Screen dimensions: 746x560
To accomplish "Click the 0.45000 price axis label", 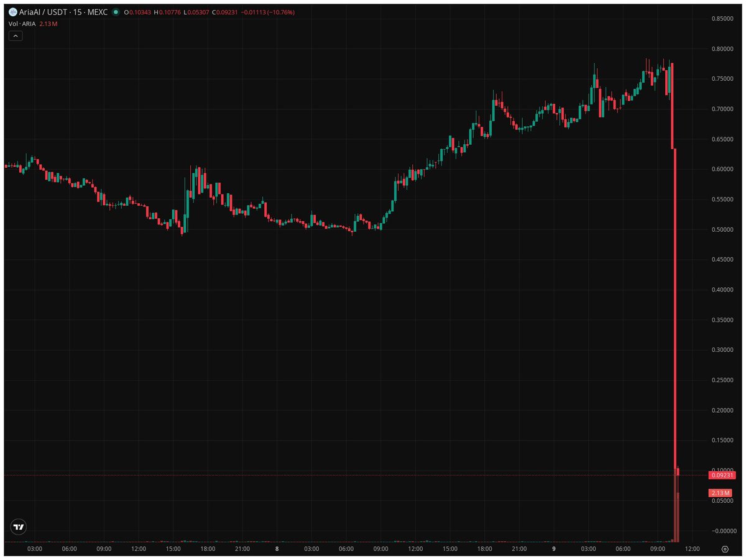I will tap(722, 260).
